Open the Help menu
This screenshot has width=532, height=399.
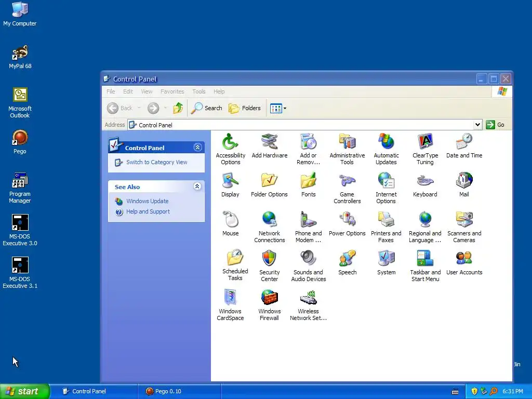219,91
